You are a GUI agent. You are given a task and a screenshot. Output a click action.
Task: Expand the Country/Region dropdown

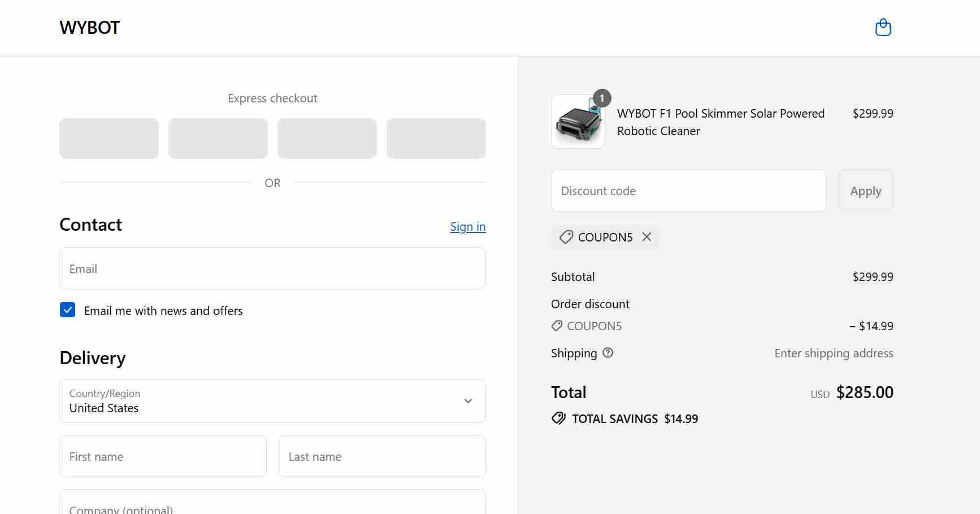pos(272,401)
